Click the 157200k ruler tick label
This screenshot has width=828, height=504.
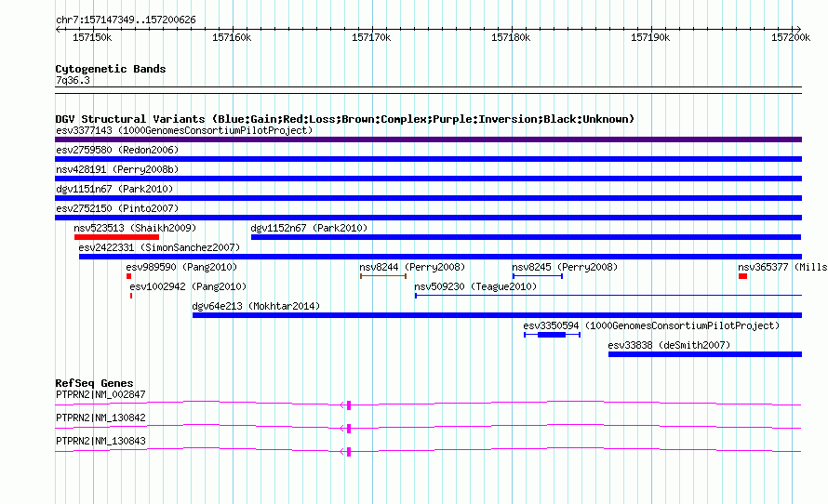791,37
